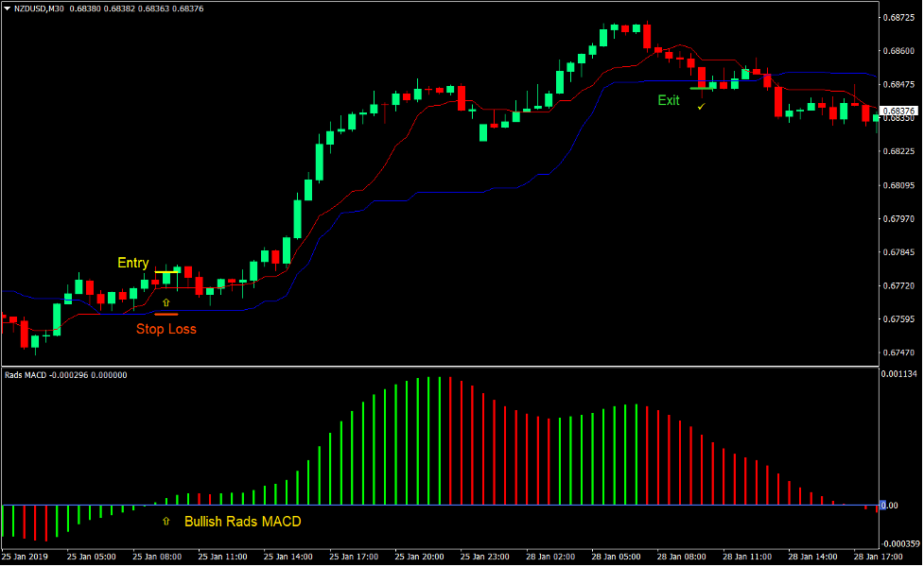Click the yellow arrow beside Bullish Rads MACD
924x567 pixels.
point(166,521)
